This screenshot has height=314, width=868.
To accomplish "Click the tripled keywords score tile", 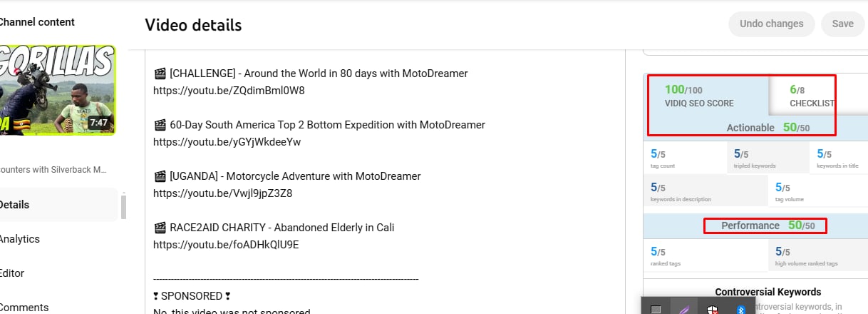I will tap(768, 158).
